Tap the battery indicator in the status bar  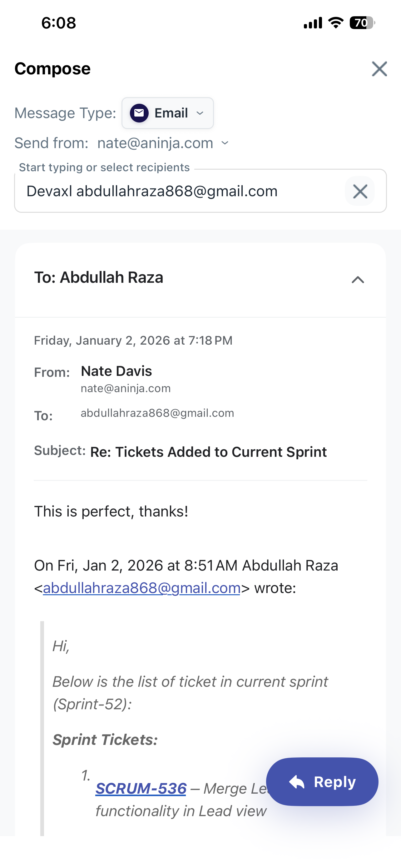[362, 23]
